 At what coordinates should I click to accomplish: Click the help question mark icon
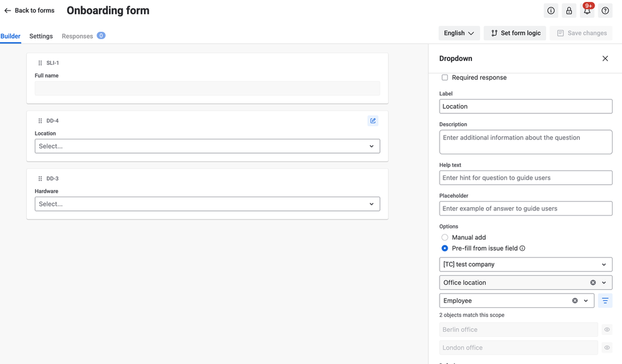(x=605, y=11)
